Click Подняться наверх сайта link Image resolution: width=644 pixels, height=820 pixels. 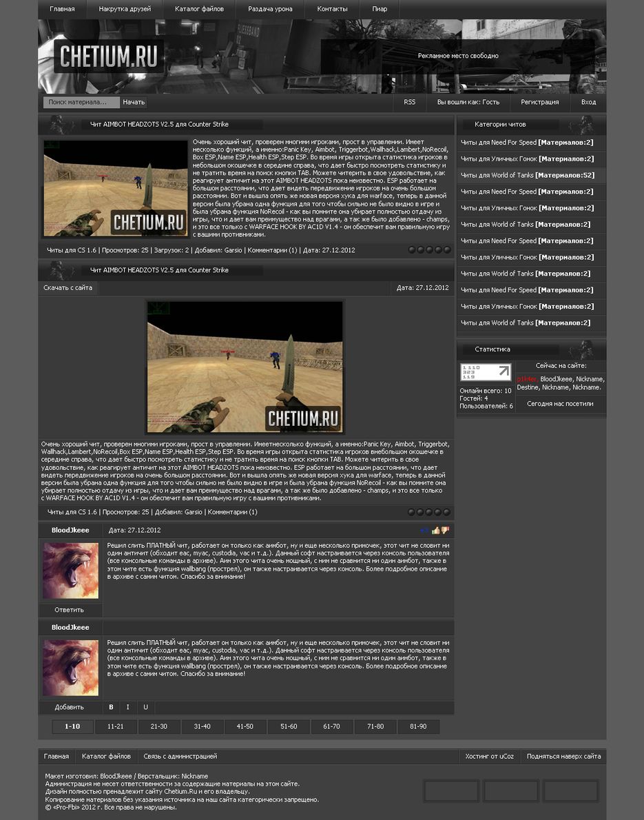click(563, 756)
